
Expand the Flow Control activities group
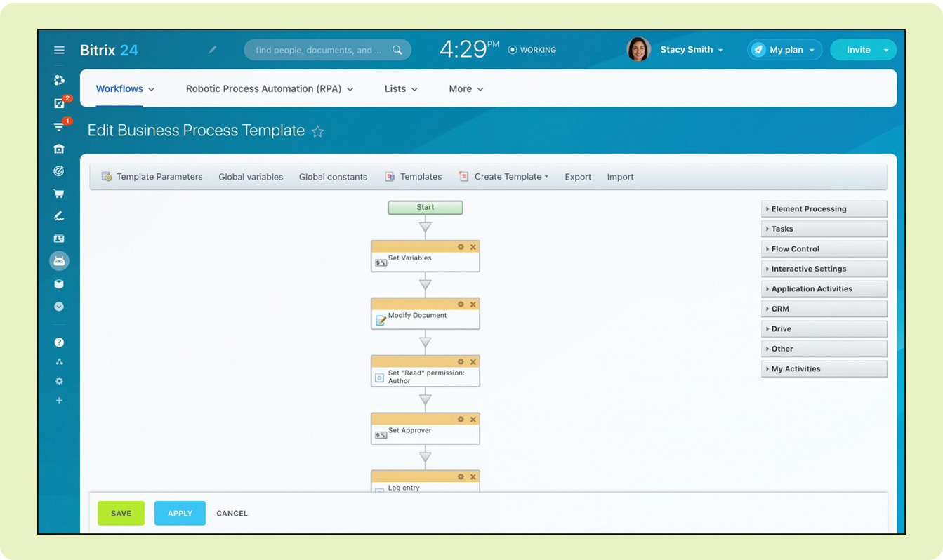823,249
